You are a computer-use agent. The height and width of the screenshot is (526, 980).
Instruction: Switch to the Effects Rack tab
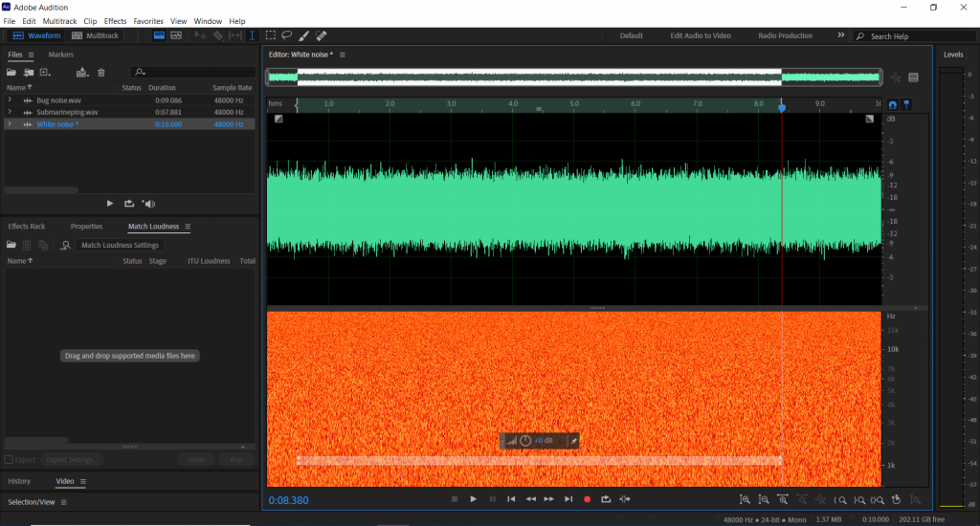pyautogui.click(x=27, y=227)
